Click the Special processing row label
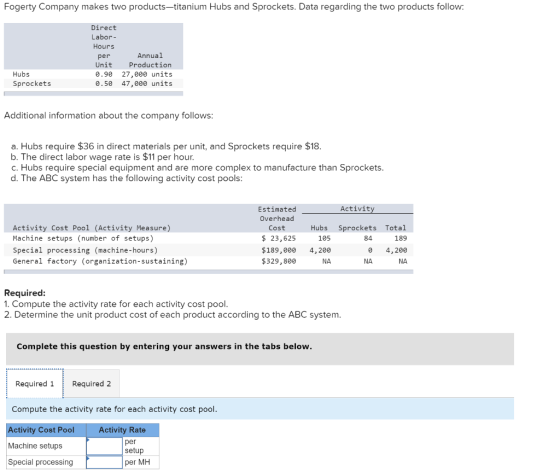The height and width of the screenshot is (472, 560). pyautogui.click(x=40, y=462)
